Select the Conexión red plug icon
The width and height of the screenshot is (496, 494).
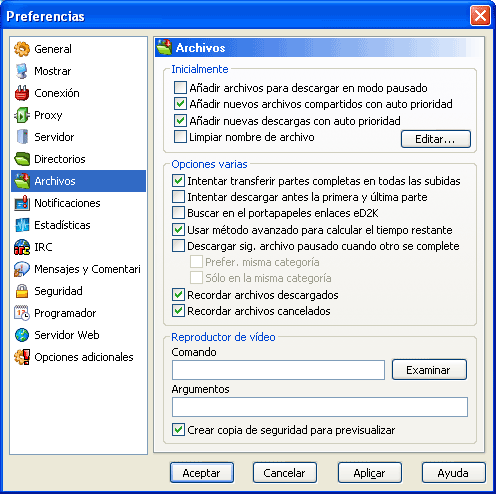click(22, 93)
